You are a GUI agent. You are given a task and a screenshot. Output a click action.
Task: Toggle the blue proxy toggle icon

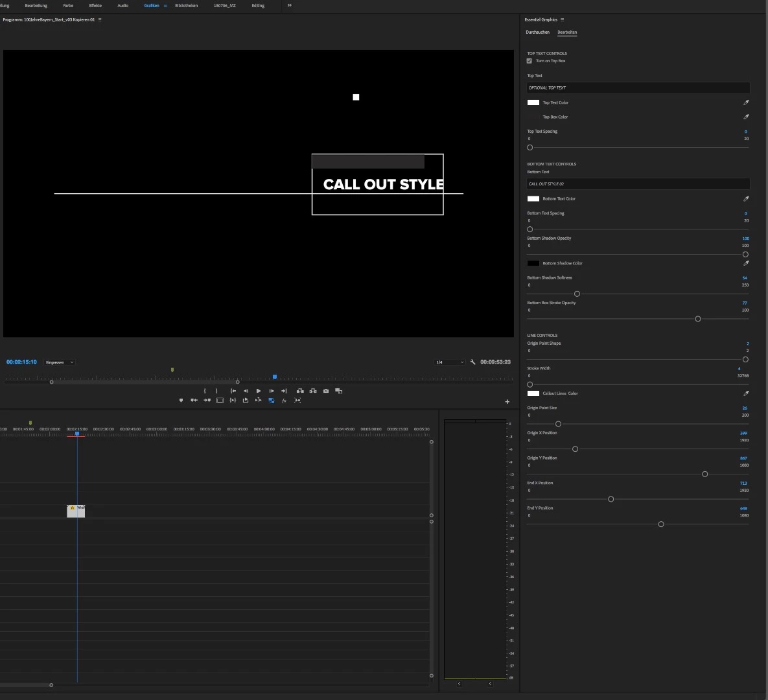[272, 400]
